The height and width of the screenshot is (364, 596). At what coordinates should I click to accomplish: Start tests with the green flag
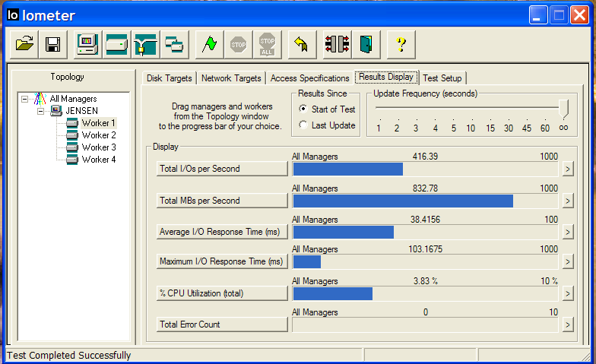click(x=210, y=44)
